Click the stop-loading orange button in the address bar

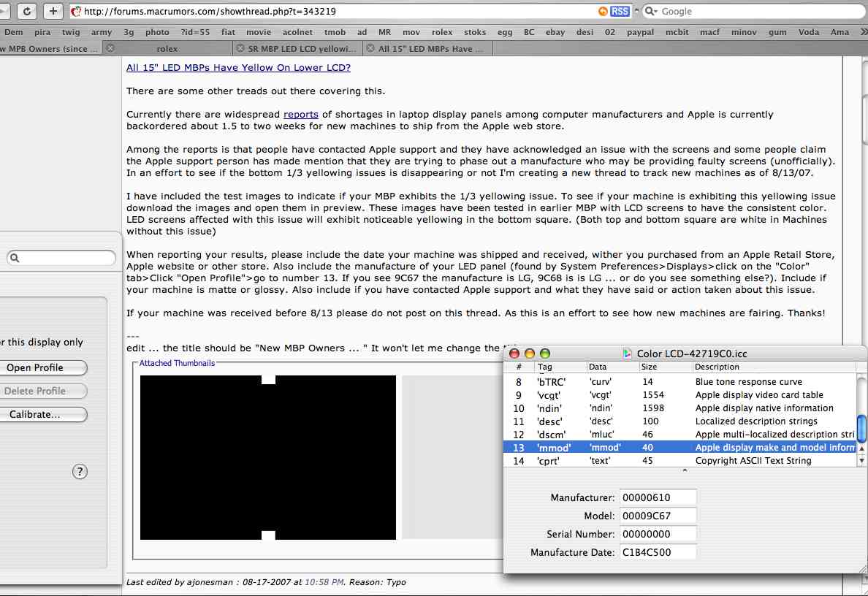603,11
